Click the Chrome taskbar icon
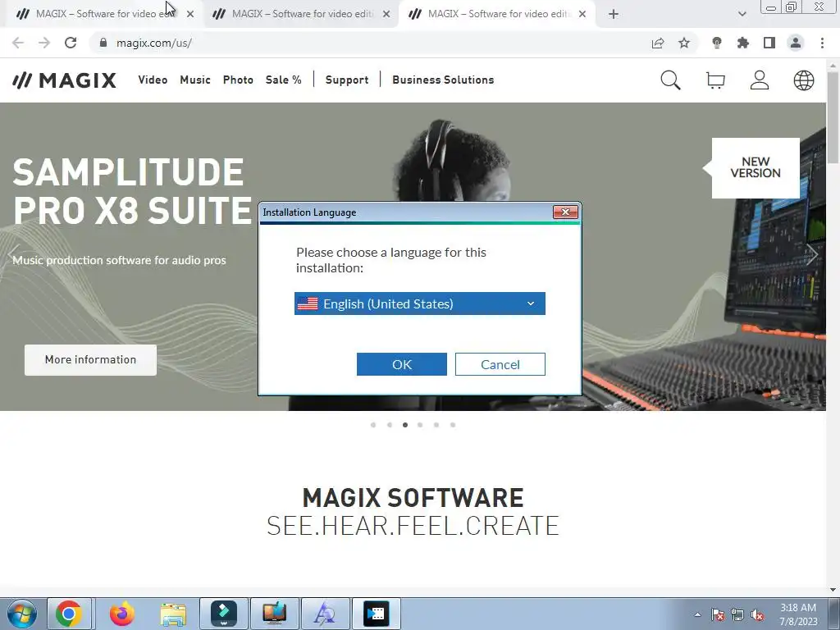Screen dimensions: 840x630 pos(69,614)
